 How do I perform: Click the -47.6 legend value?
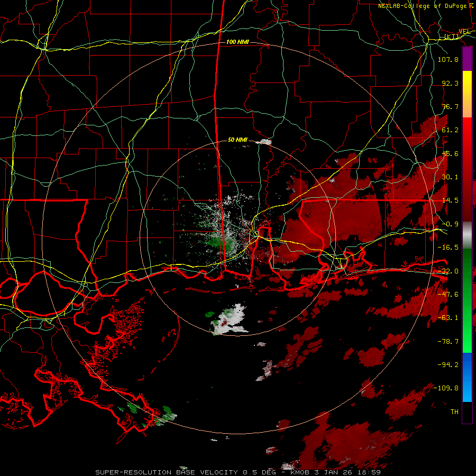tap(448, 295)
